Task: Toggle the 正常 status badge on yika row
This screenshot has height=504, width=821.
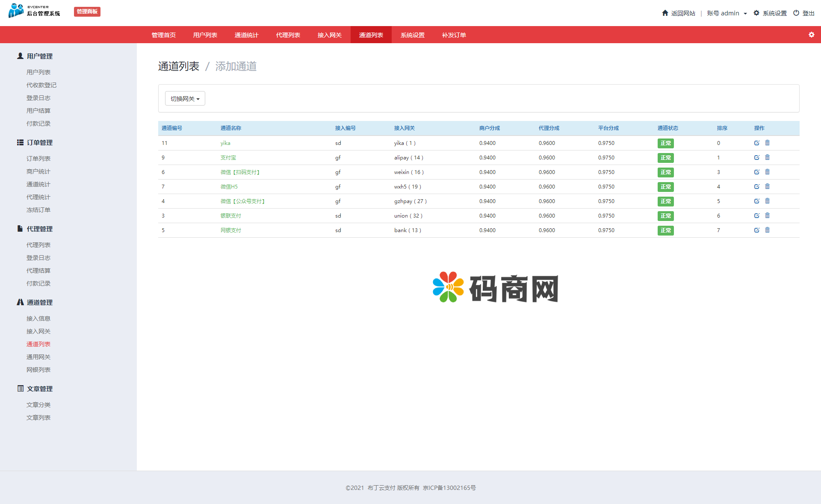Action: pyautogui.click(x=665, y=143)
